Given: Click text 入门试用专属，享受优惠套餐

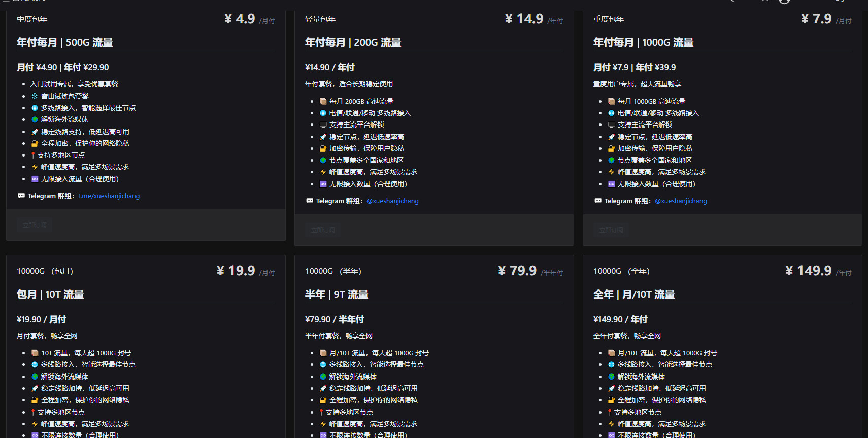Looking at the screenshot, I should click(x=74, y=84).
